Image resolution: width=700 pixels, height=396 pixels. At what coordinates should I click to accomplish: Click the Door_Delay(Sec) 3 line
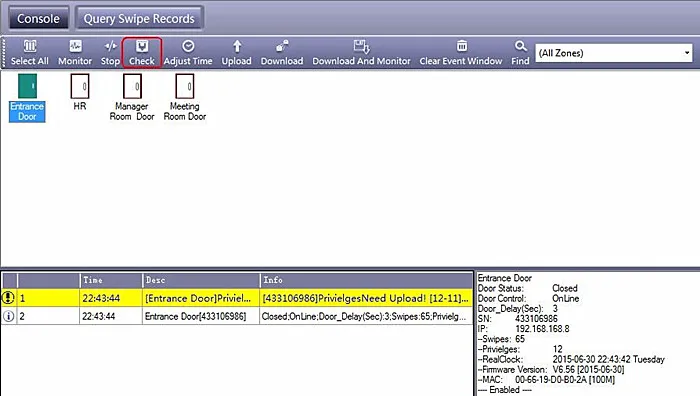point(518,308)
